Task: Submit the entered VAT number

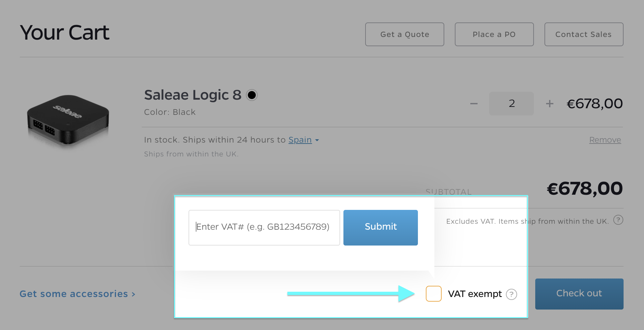Action: [380, 227]
